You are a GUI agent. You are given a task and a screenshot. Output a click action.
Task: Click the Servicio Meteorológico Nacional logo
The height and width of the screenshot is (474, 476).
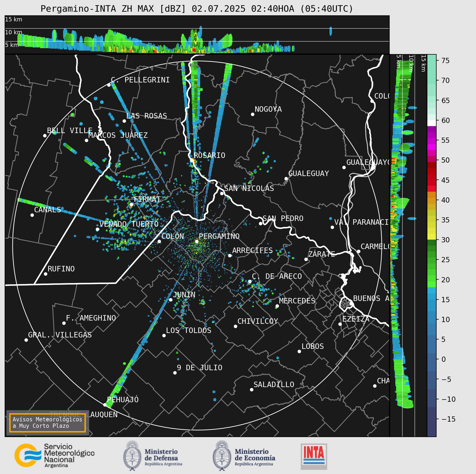54,456
